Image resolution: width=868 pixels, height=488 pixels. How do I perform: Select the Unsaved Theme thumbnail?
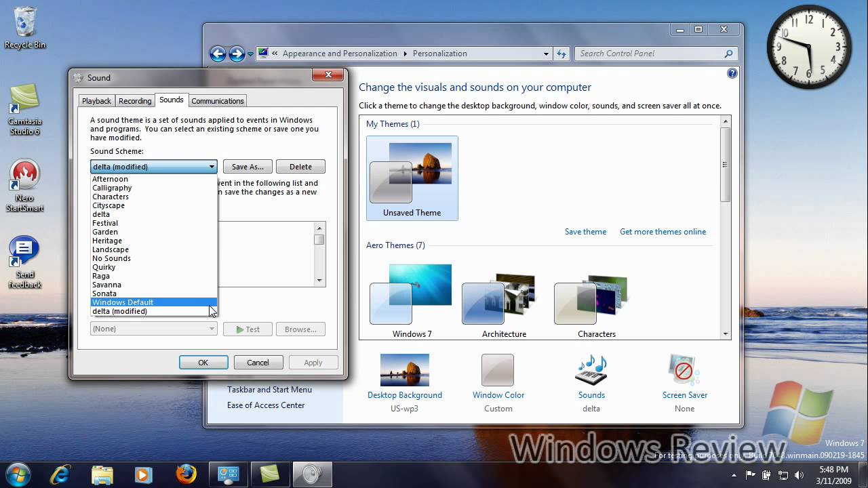(x=412, y=178)
